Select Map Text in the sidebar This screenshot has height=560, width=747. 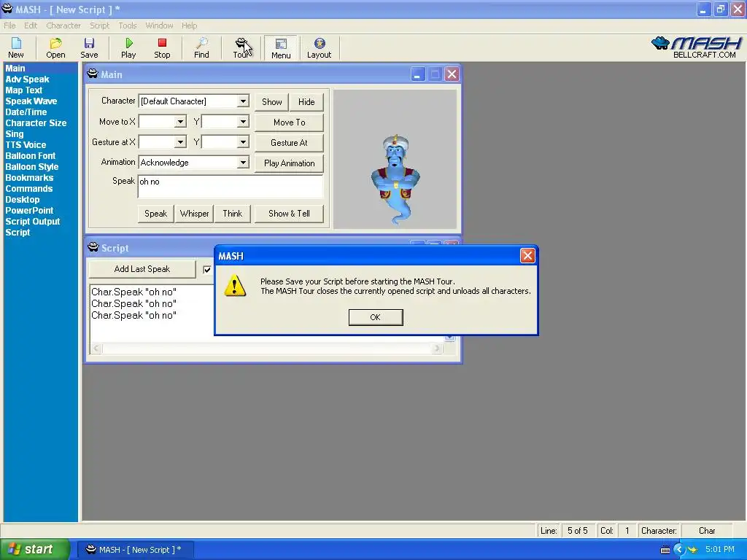click(x=24, y=90)
